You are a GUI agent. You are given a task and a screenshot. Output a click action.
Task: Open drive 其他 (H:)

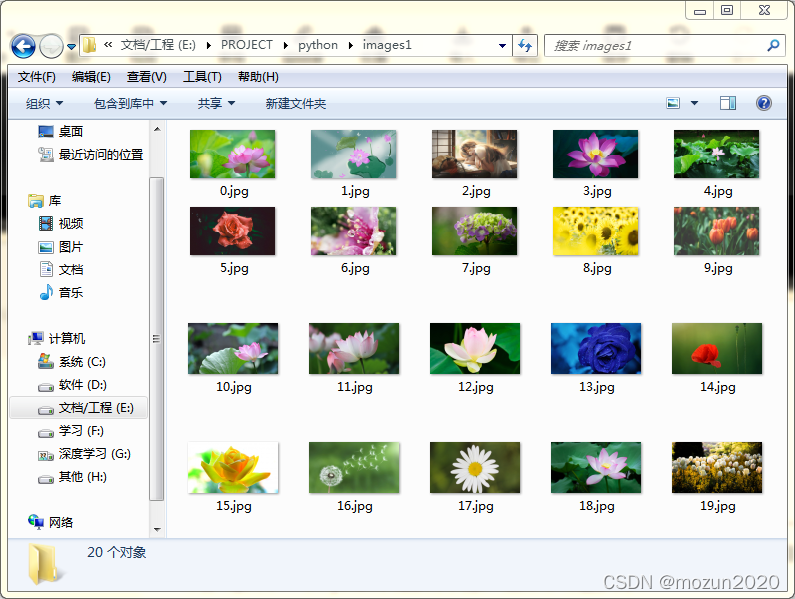[73, 477]
